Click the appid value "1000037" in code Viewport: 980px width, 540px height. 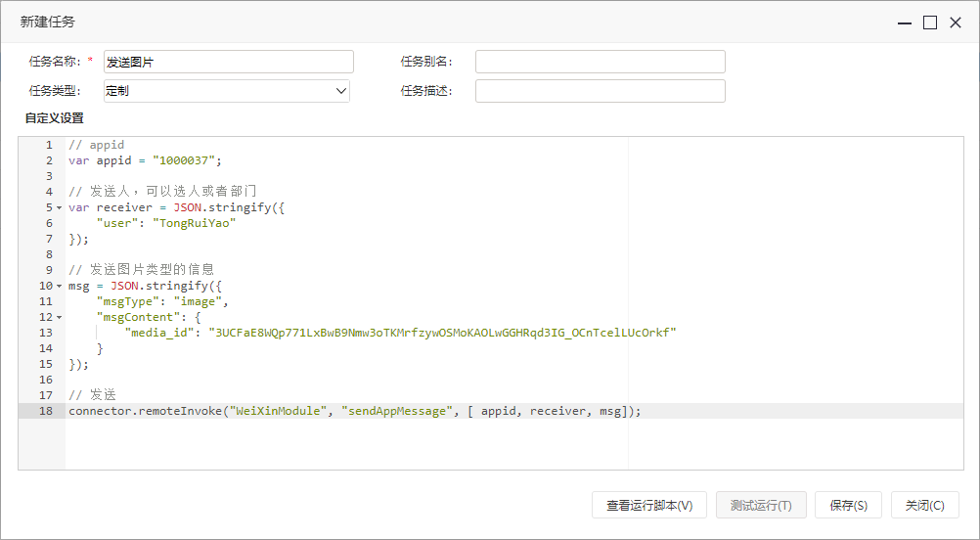184,160
